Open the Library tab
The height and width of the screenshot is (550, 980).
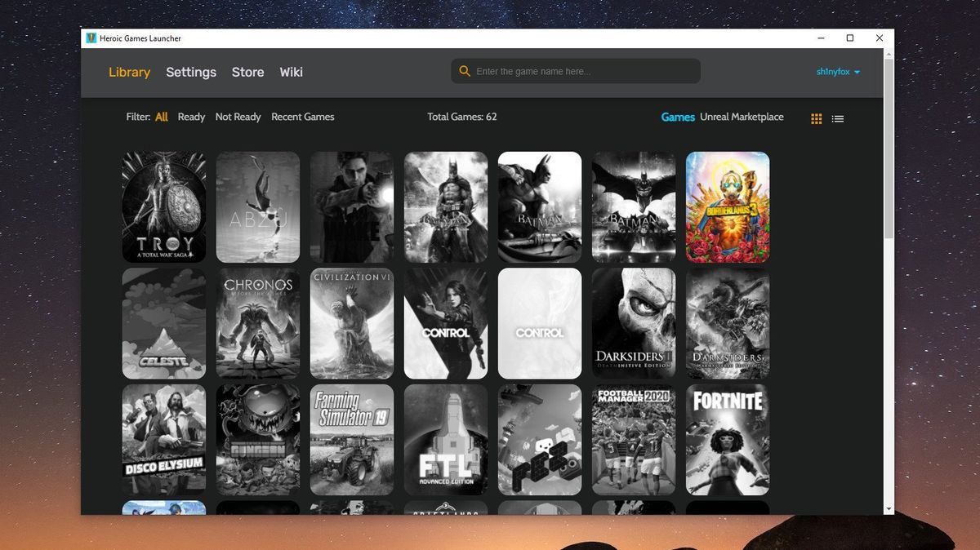[x=129, y=72]
